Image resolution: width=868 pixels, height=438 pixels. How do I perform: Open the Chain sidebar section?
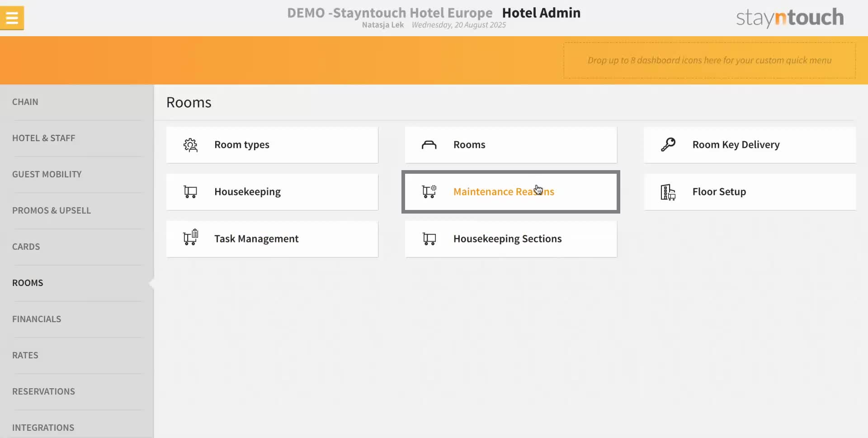[77, 102]
